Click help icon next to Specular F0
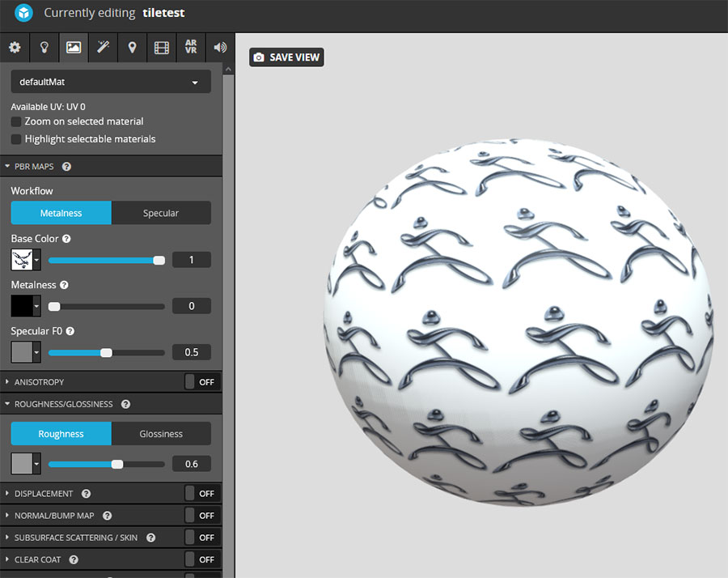728x578 pixels. (x=70, y=331)
